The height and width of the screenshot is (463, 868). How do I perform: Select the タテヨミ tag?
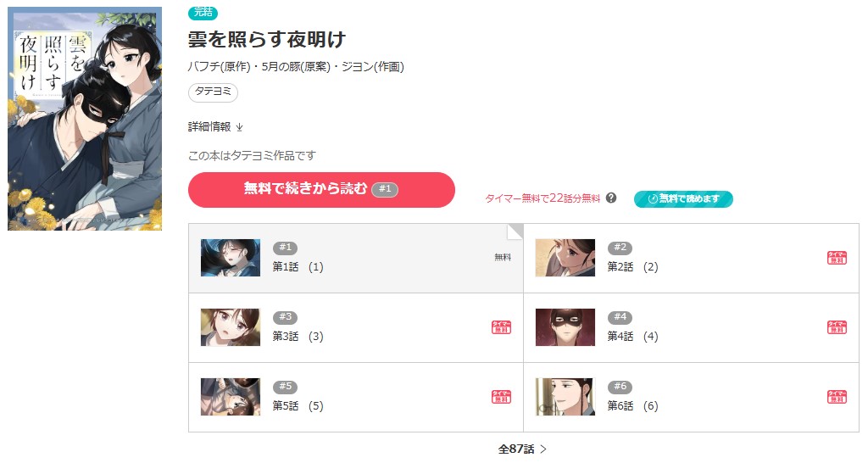pos(213,92)
